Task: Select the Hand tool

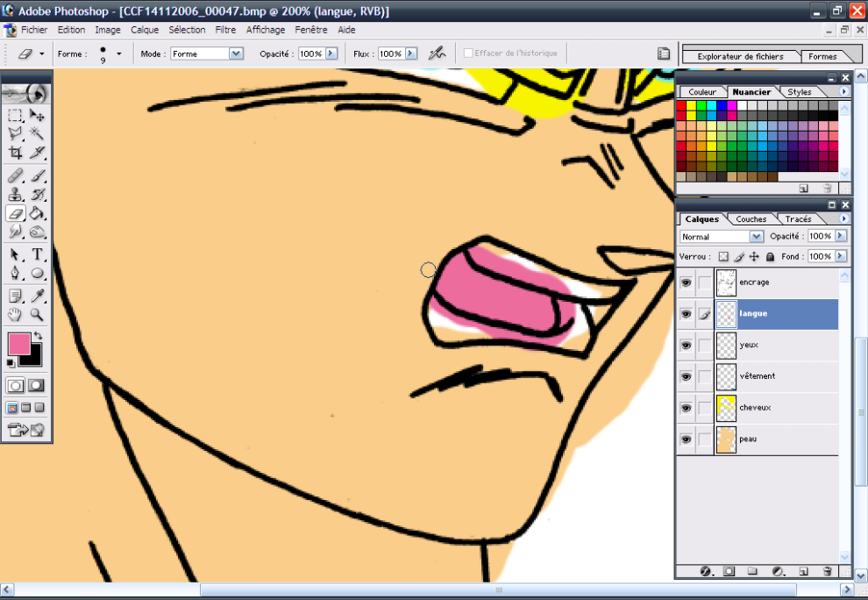Action: [x=15, y=315]
